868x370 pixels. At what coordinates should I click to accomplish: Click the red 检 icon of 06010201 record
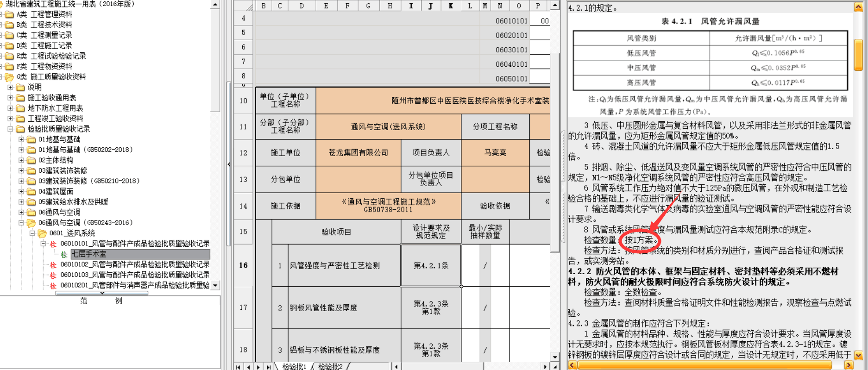click(53, 286)
